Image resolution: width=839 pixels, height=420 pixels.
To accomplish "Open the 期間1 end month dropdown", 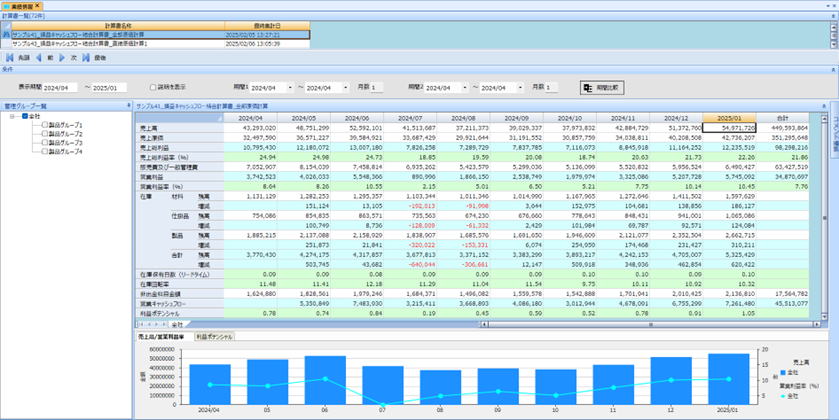I will tap(345, 87).
